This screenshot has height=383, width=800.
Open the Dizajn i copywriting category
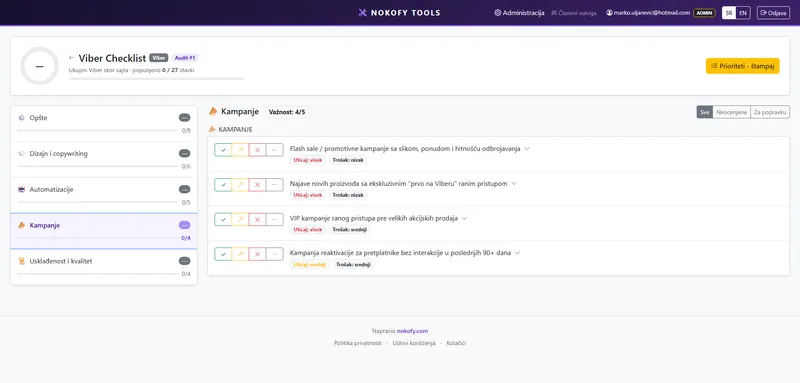(x=104, y=160)
